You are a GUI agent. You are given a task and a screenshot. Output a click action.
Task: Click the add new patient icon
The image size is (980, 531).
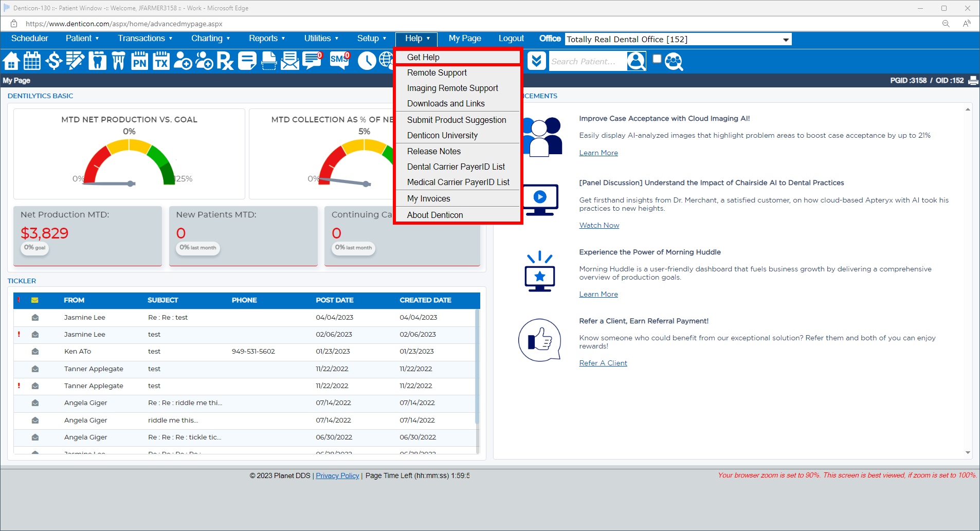click(183, 61)
